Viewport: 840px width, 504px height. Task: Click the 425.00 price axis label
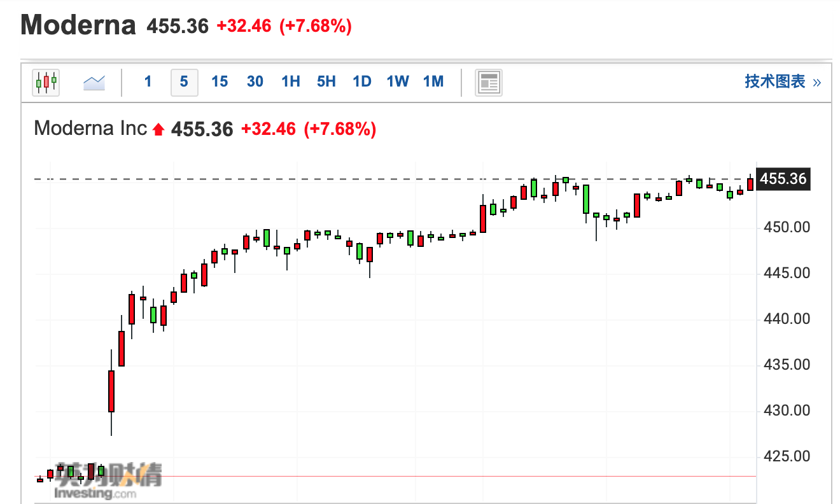pyautogui.click(x=787, y=456)
